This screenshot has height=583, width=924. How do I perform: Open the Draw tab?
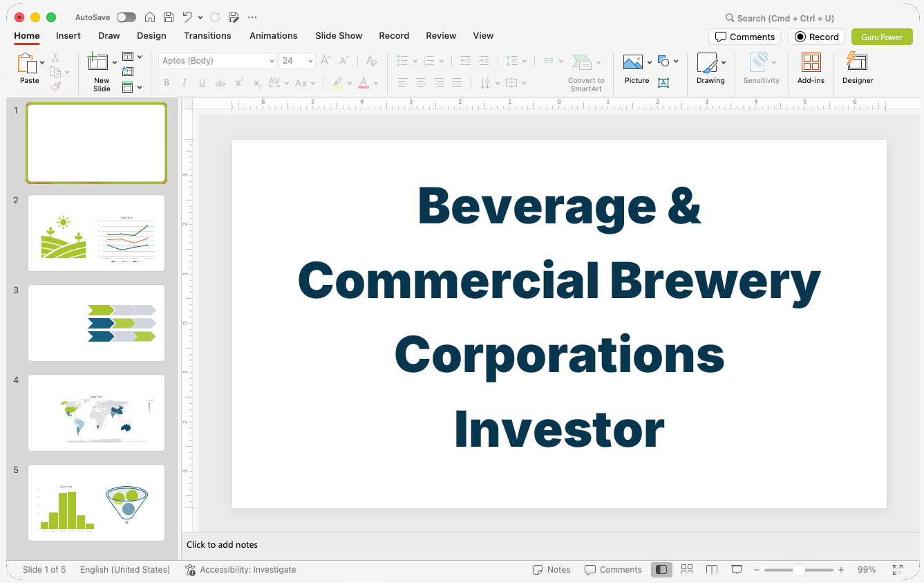coord(109,35)
